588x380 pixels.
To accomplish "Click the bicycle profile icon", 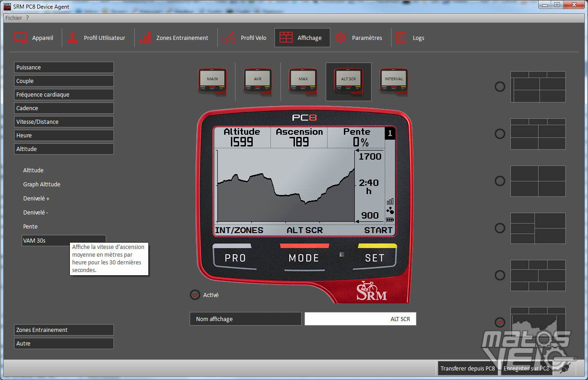I will [229, 38].
